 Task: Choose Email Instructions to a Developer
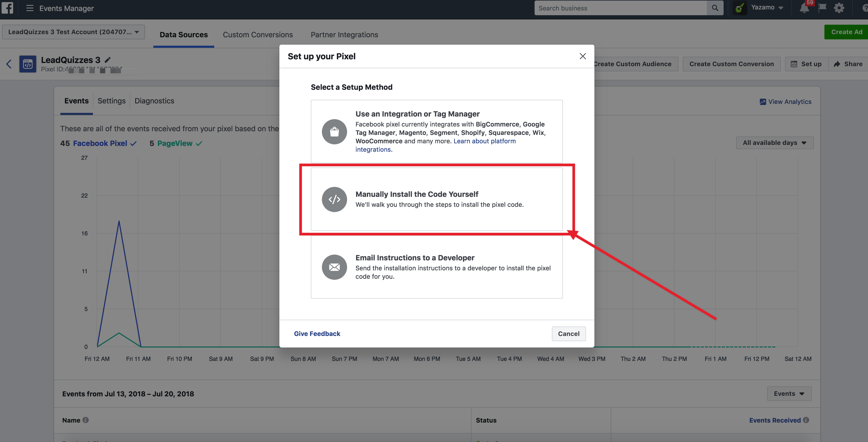point(437,267)
